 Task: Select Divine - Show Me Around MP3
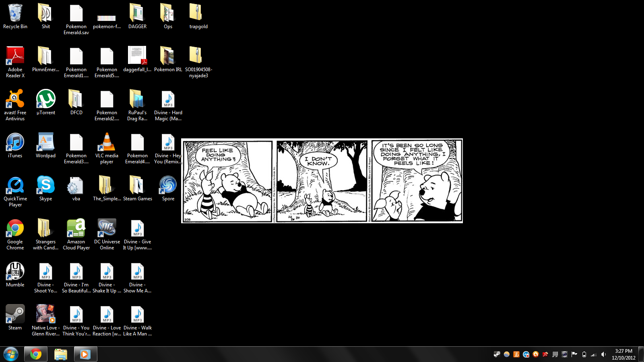coord(138,278)
